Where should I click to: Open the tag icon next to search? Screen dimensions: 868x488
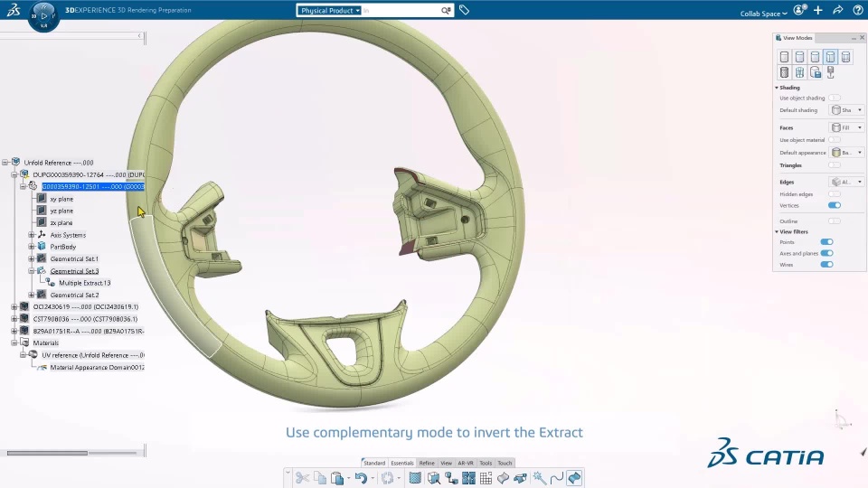[465, 10]
